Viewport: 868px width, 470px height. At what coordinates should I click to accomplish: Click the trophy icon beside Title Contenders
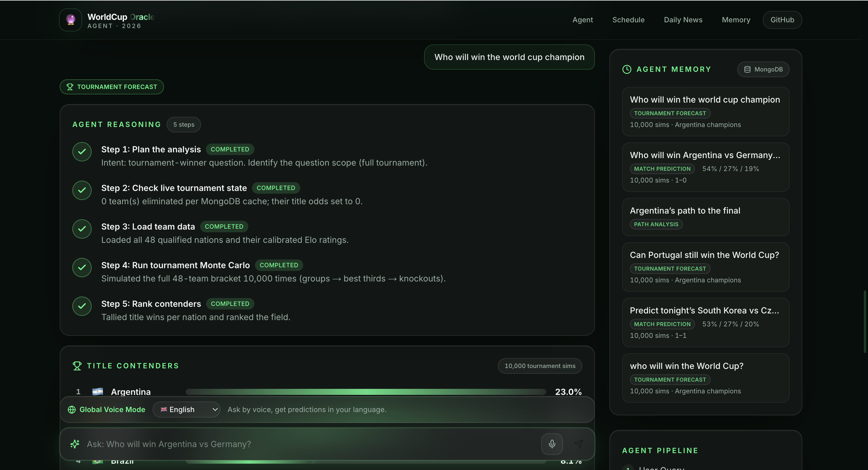(77, 366)
